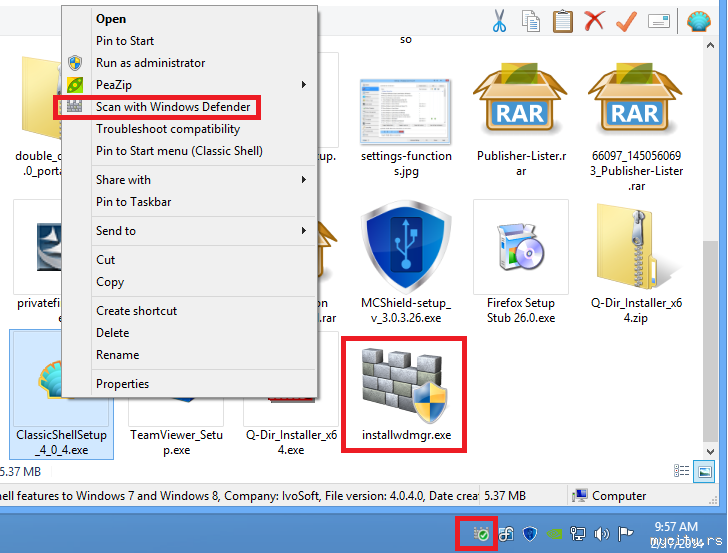Click the Properties toolbar icon

point(658,21)
